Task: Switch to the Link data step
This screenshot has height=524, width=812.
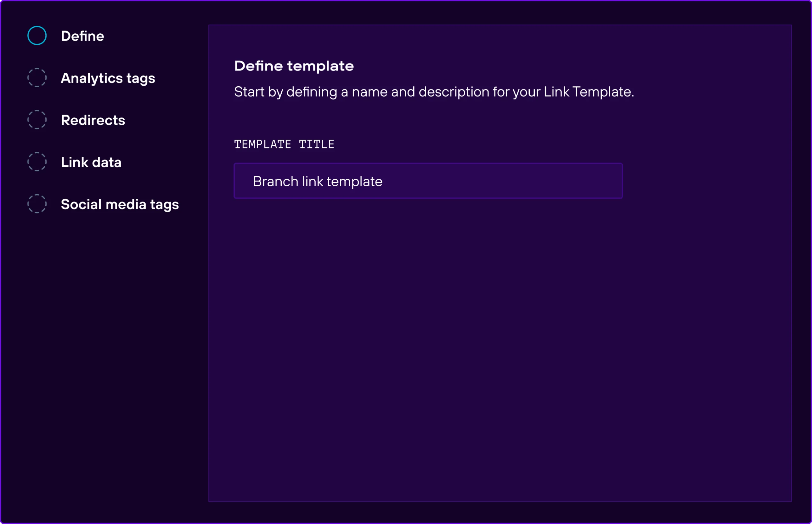Action: click(x=91, y=162)
